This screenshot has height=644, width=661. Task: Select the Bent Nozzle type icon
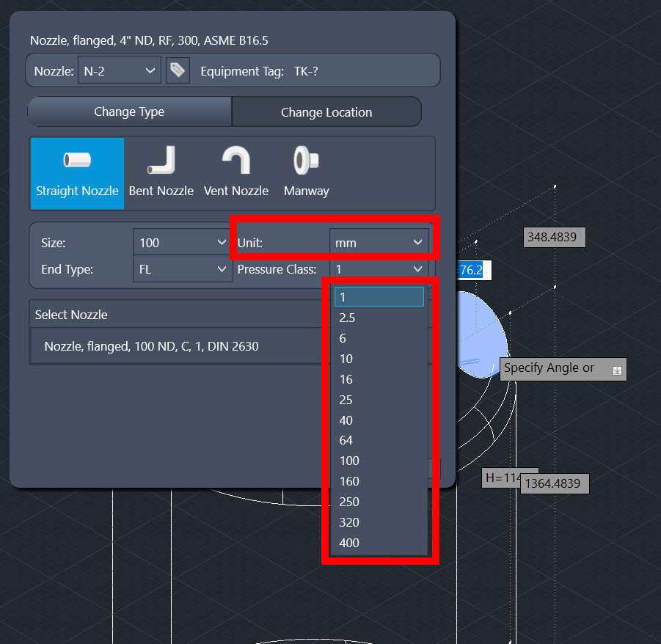(x=161, y=173)
